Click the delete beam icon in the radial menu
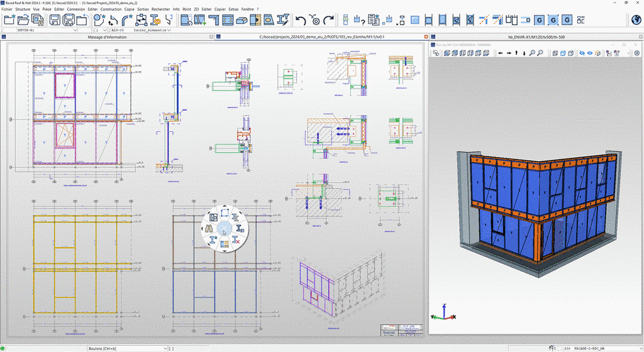The image size is (644, 352). pos(238,239)
